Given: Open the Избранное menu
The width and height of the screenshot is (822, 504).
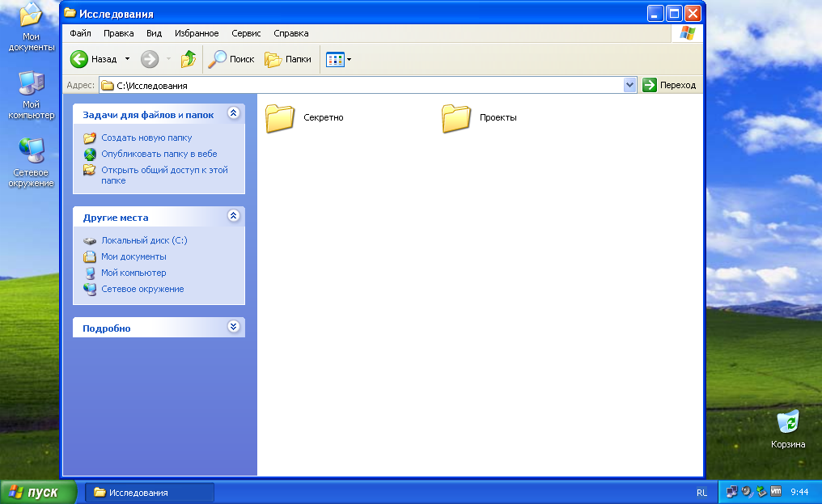Looking at the screenshot, I should (197, 33).
